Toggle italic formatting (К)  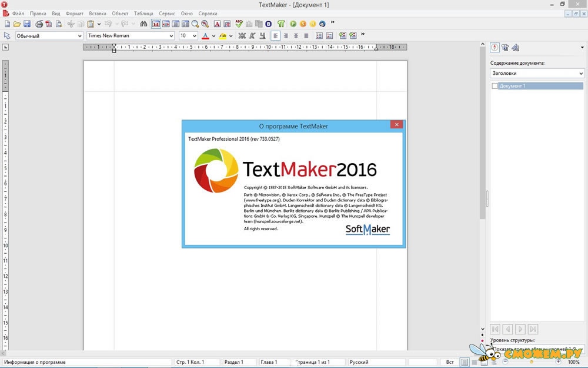coord(252,36)
